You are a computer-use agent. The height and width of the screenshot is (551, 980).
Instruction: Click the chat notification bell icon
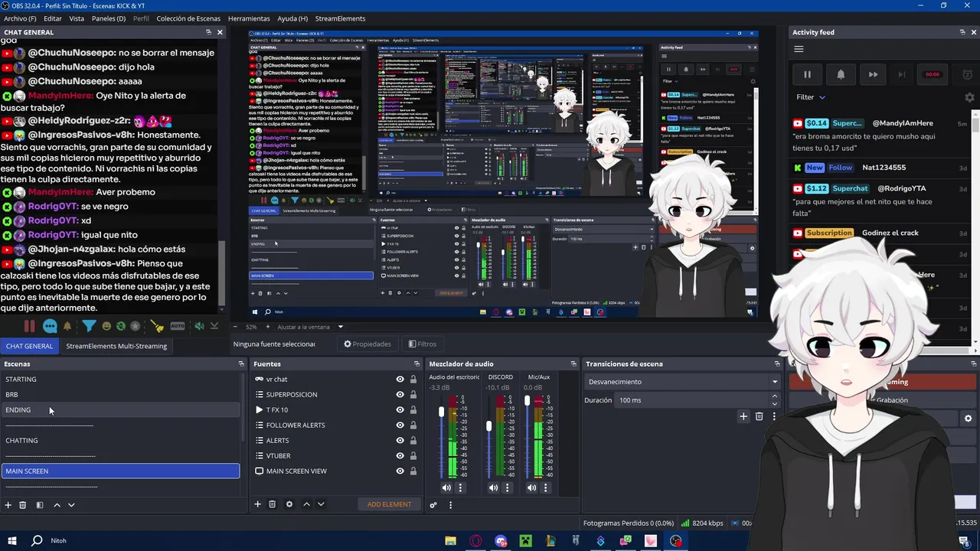click(x=67, y=326)
